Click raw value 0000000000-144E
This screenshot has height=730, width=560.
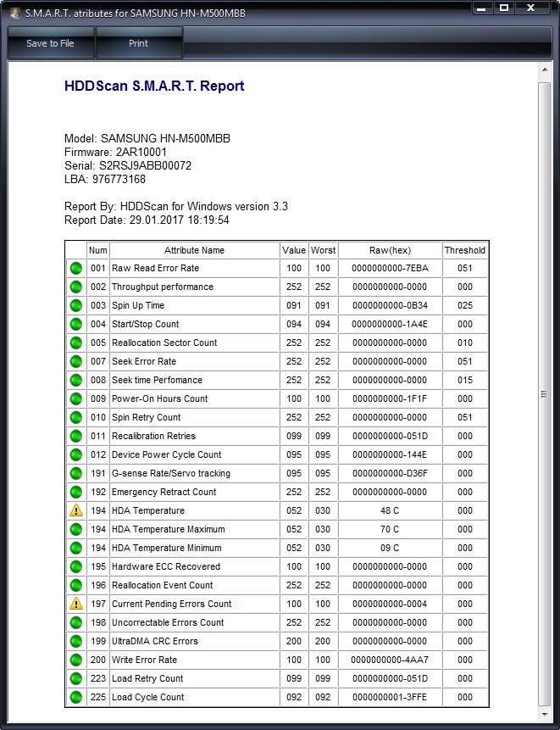click(390, 454)
